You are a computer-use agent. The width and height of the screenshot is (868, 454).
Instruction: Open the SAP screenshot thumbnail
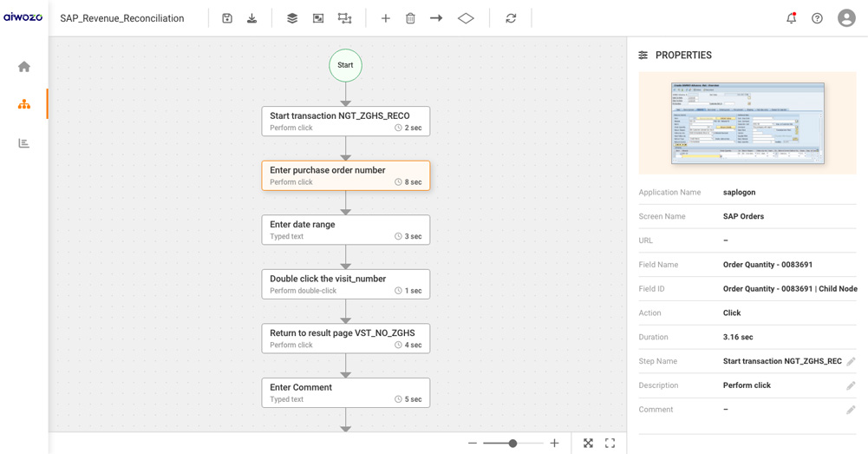click(747, 123)
